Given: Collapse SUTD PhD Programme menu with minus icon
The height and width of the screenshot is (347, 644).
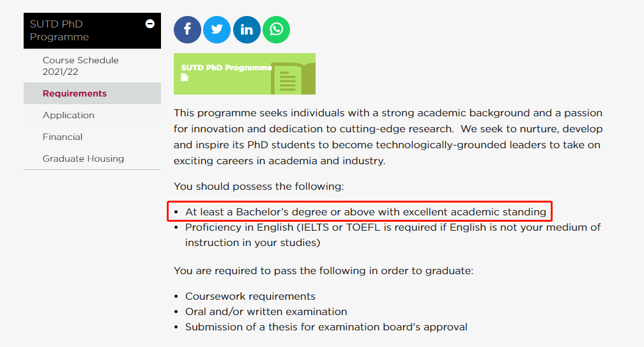Looking at the screenshot, I should [150, 24].
